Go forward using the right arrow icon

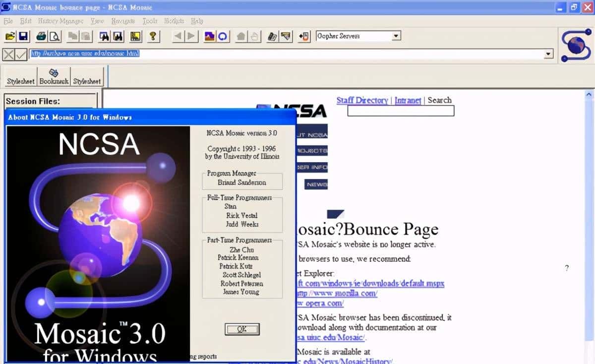coord(191,36)
